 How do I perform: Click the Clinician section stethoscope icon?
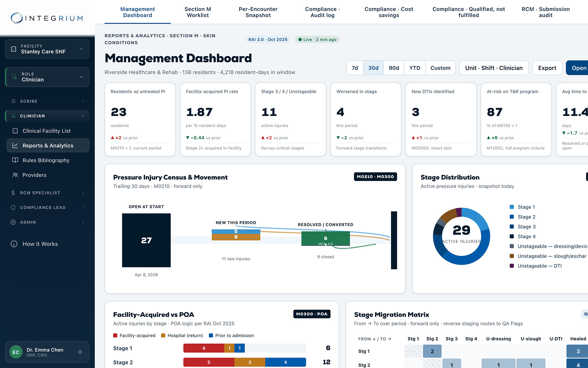click(x=13, y=116)
